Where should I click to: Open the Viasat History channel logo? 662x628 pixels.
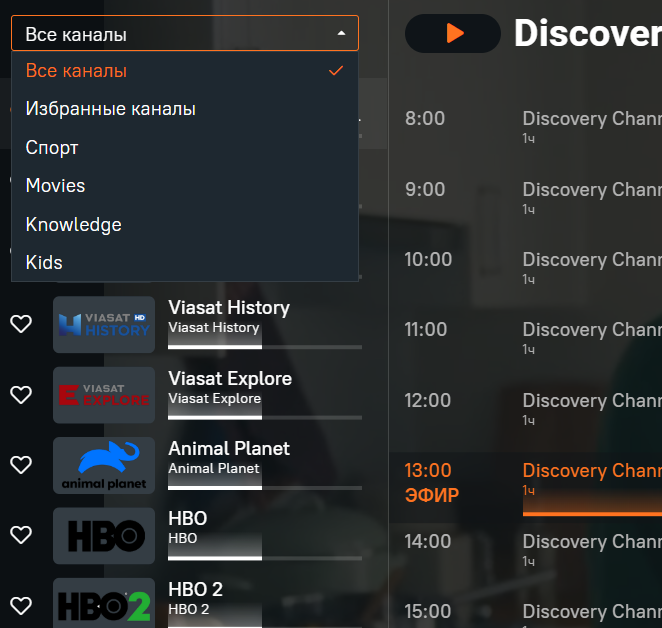pyautogui.click(x=104, y=324)
